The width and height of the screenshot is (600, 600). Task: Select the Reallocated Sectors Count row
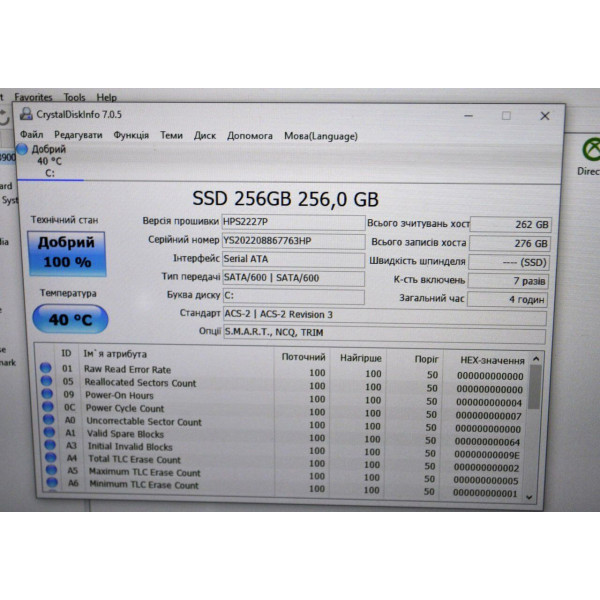282,385
